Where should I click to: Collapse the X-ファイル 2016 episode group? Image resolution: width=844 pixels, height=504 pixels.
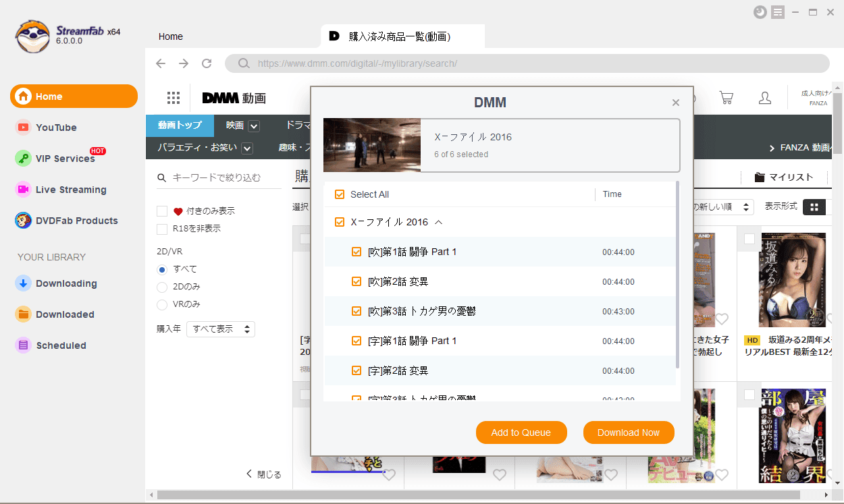point(438,222)
